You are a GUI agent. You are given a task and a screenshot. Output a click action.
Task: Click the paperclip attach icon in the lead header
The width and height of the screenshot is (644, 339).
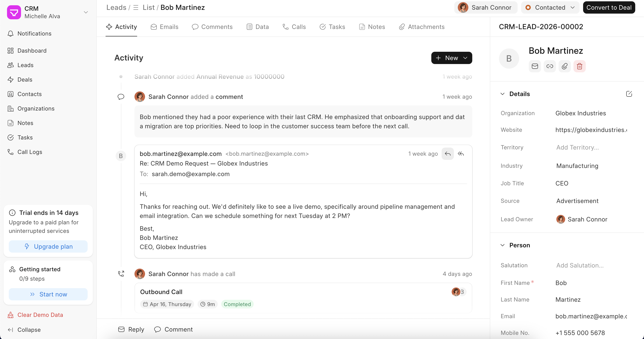pyautogui.click(x=564, y=66)
